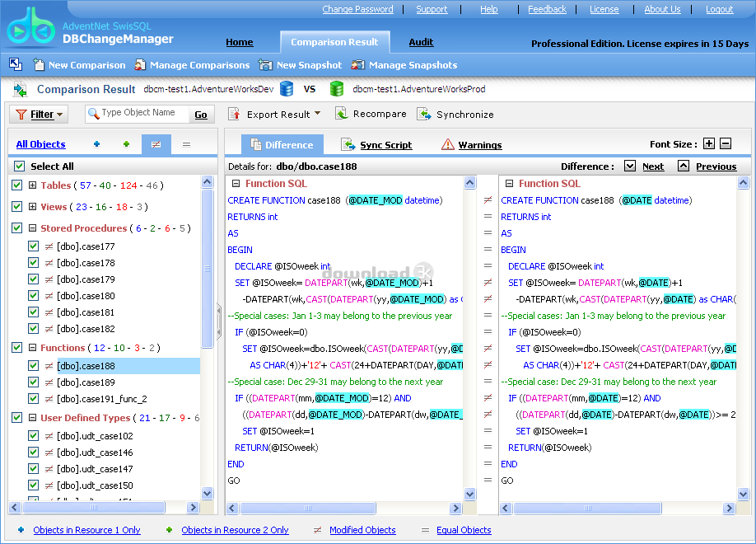Expand the Views tree node
The width and height of the screenshot is (756, 544).
click(x=32, y=207)
